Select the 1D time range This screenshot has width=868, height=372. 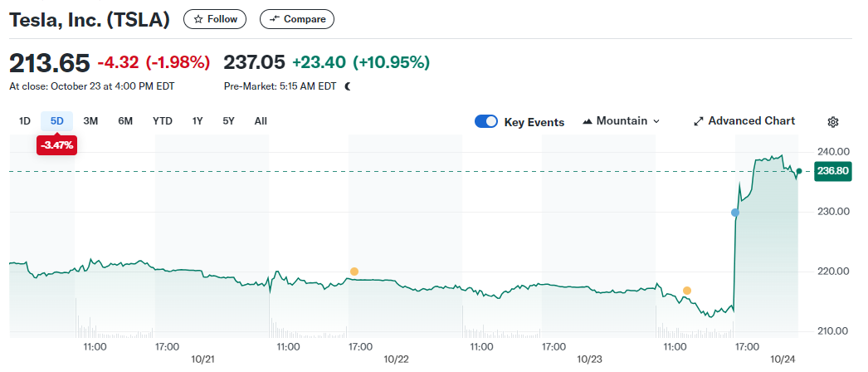click(x=25, y=121)
